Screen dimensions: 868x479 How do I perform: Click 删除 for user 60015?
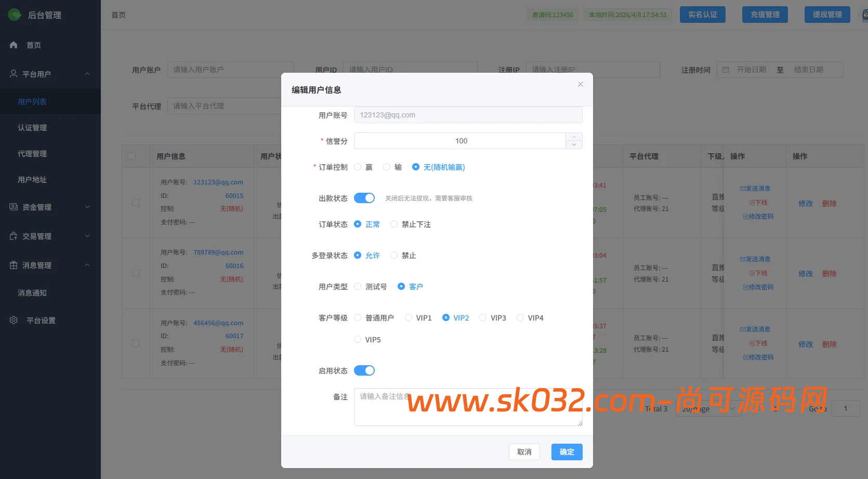(x=830, y=203)
